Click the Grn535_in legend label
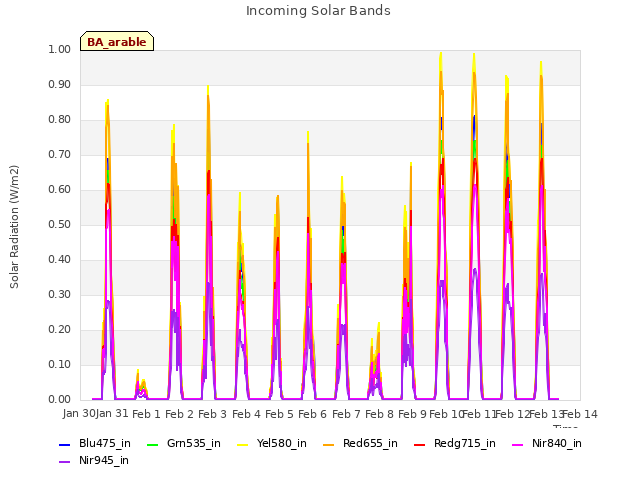 [194, 443]
